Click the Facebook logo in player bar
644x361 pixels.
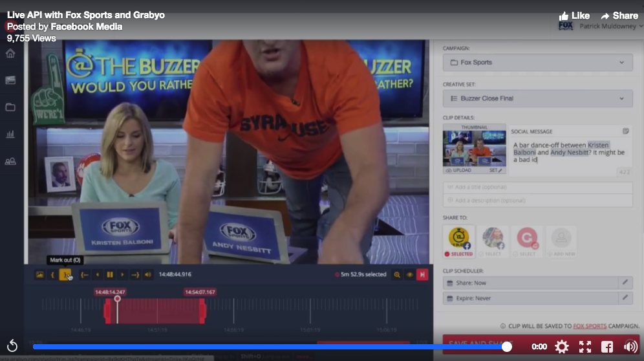(607, 347)
